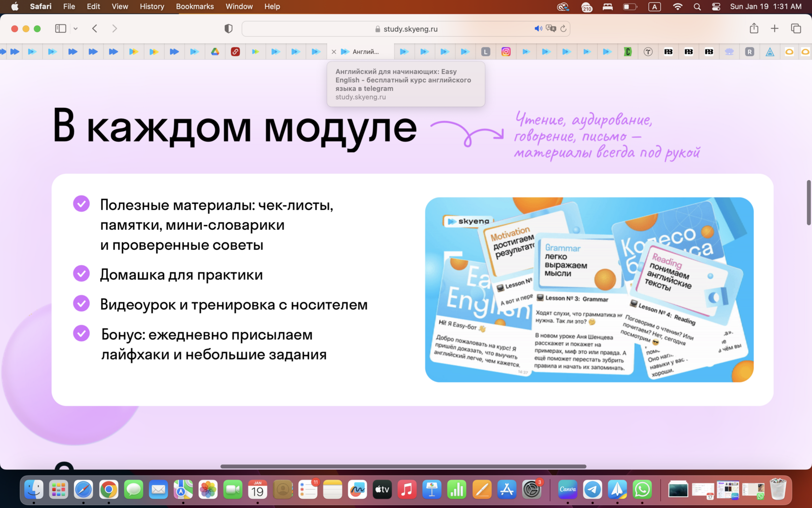Open the Bookmarks menu
This screenshot has width=812, height=508.
pyautogui.click(x=195, y=6)
